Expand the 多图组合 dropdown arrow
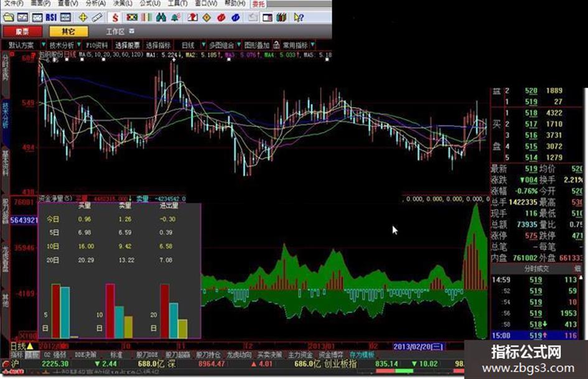Image resolution: width=588 pixels, height=379 pixels. click(x=238, y=45)
